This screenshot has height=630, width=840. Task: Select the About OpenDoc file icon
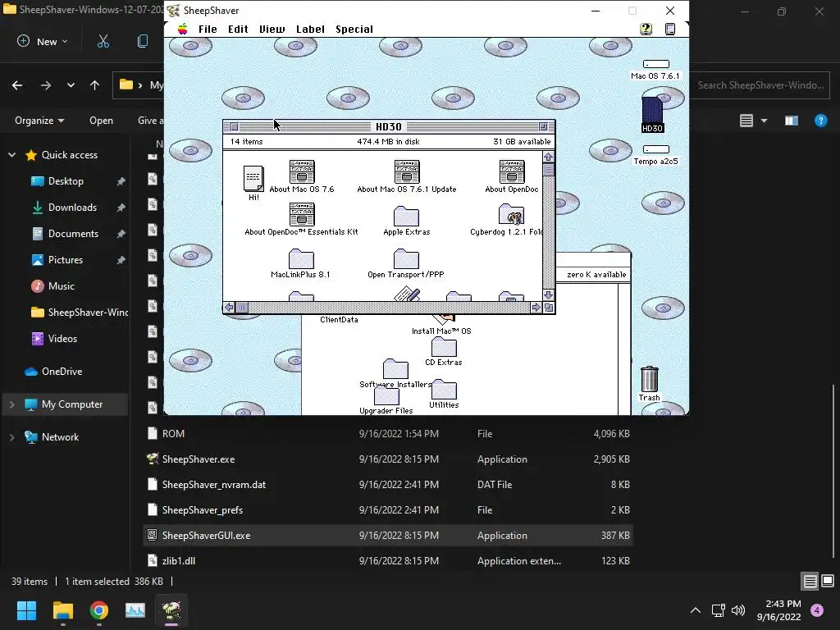[512, 171]
